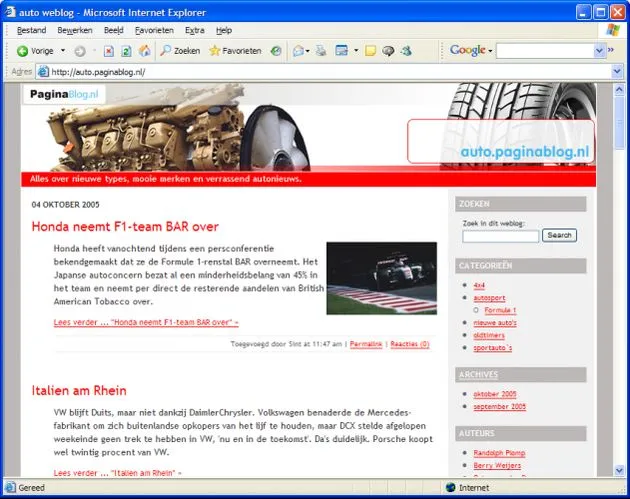
Task: Open the Favorieten star toolbar button
Action: coord(235,51)
